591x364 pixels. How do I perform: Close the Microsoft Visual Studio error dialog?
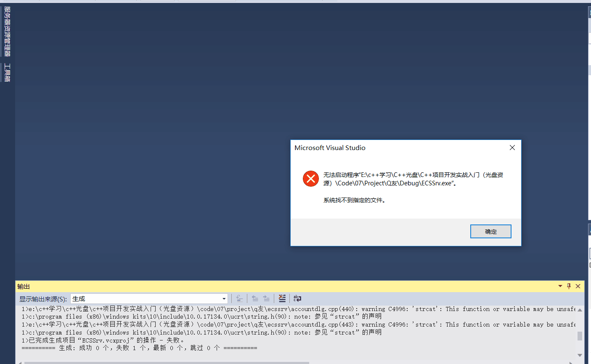[512, 148]
